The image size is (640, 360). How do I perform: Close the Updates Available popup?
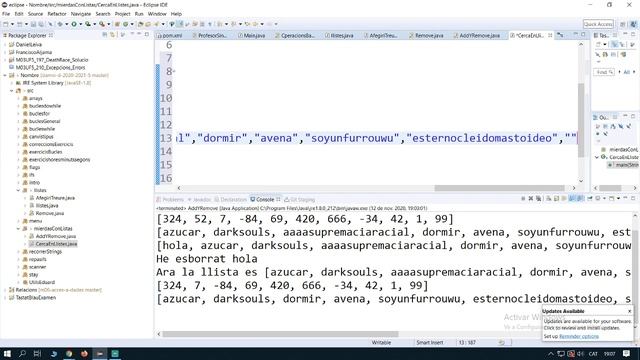(x=629, y=311)
